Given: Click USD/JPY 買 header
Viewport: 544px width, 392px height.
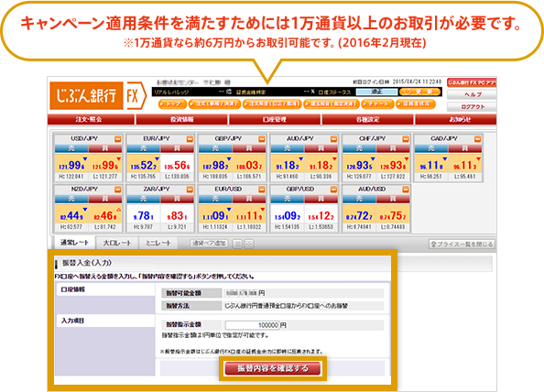Looking at the screenshot, I should coord(105,148).
